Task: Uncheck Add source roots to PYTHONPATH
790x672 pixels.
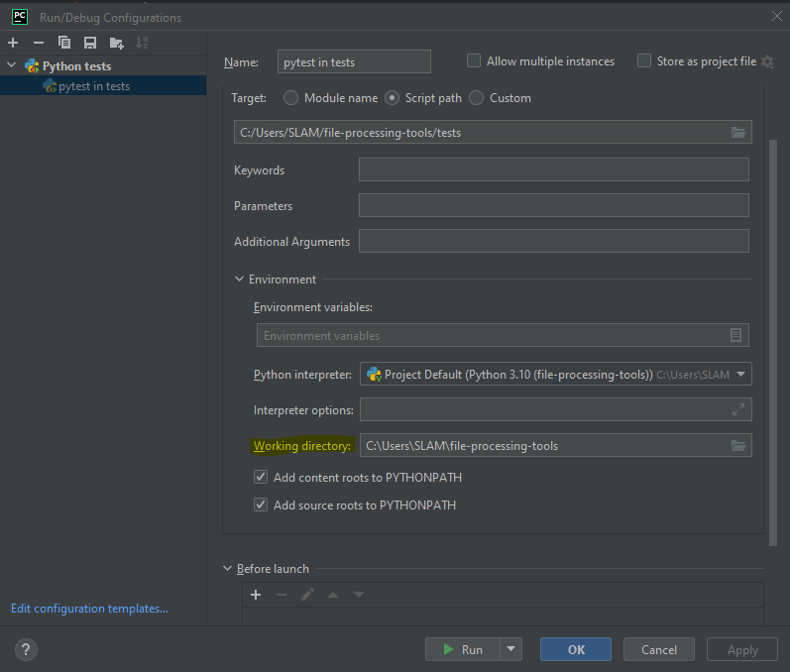Action: 261,504
